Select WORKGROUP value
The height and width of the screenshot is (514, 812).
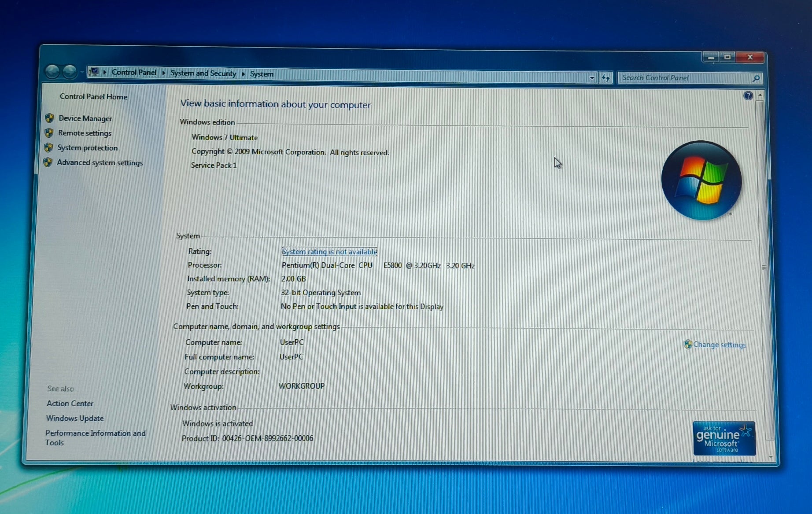pos(302,386)
